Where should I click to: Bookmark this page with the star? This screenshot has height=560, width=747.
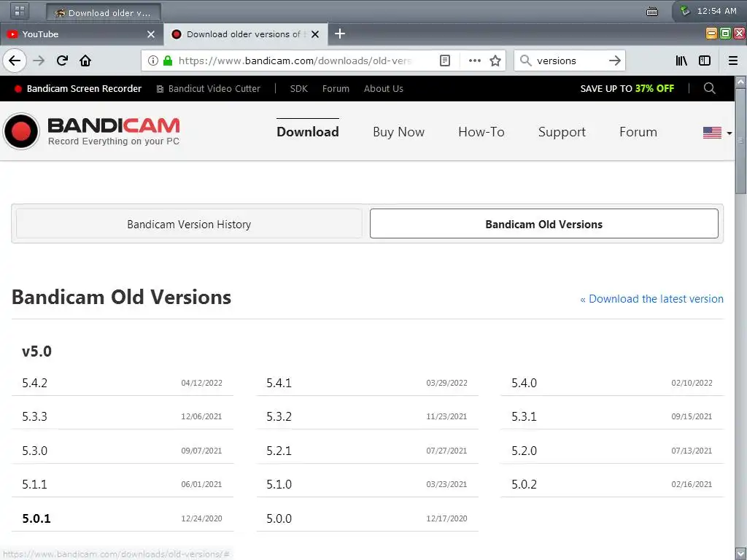(495, 61)
